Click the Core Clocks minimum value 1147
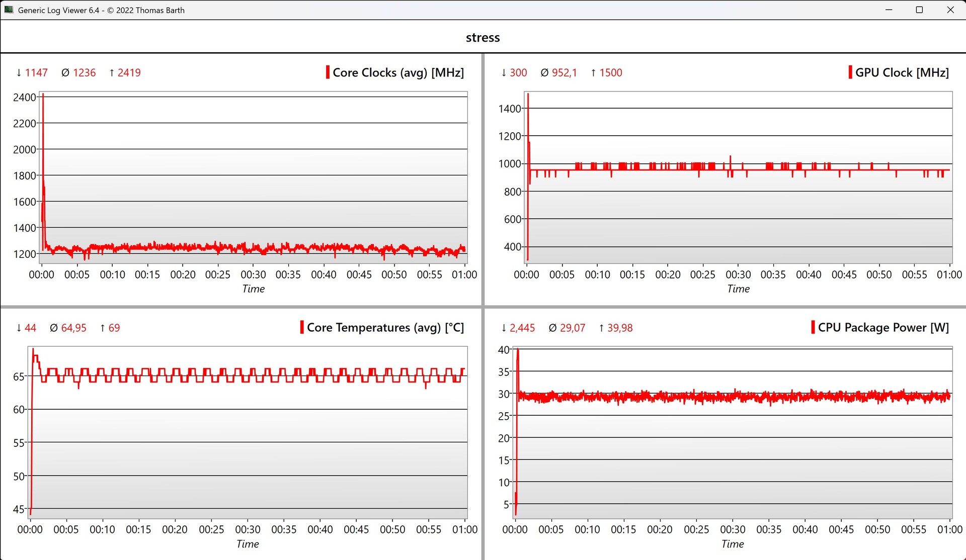The image size is (966, 560). click(x=36, y=72)
